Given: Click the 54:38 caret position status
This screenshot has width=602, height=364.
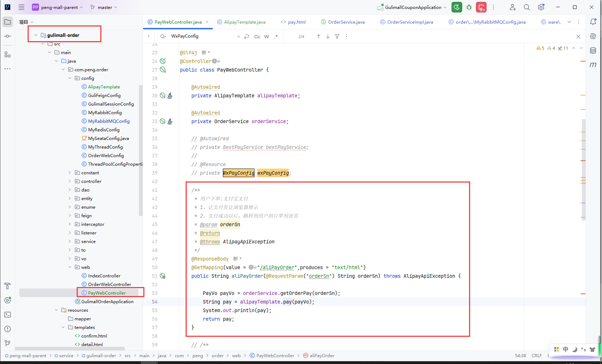Looking at the screenshot, I should coord(521,355).
